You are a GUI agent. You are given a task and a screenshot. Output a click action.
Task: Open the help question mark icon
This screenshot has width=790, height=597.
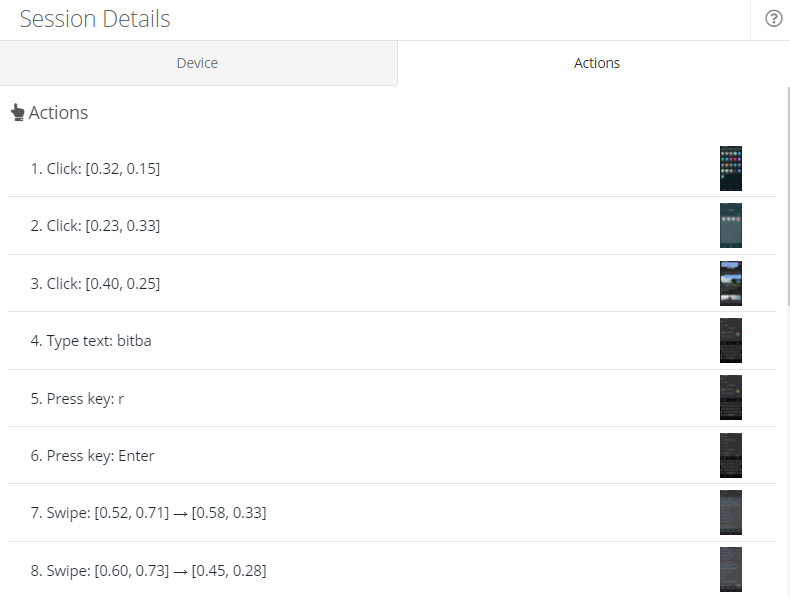point(773,19)
